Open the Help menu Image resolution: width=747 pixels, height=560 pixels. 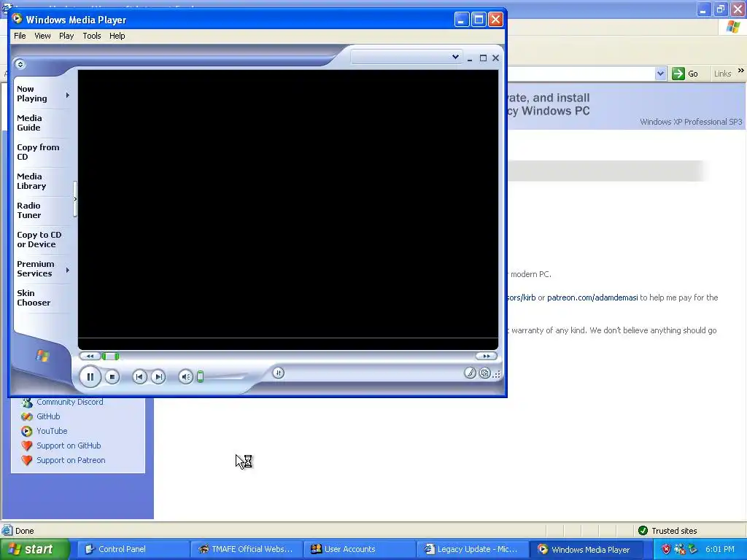[117, 36]
